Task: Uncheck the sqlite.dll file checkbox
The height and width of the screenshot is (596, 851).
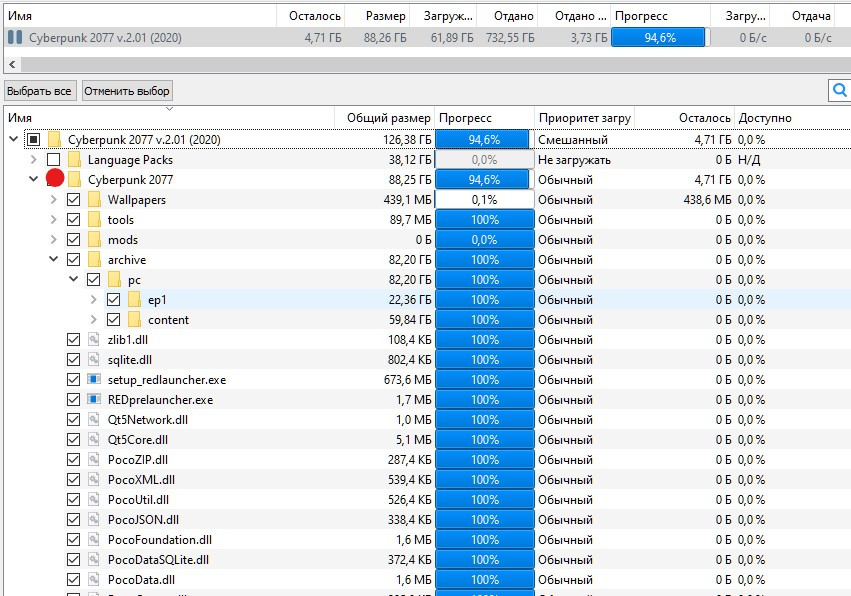Action: 73,360
